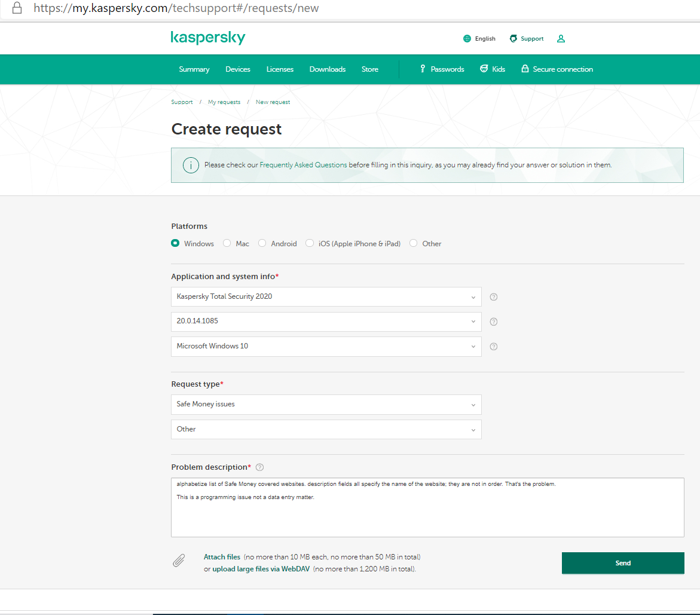Select the Android platform radio button
This screenshot has width=700, height=615.
point(262,243)
